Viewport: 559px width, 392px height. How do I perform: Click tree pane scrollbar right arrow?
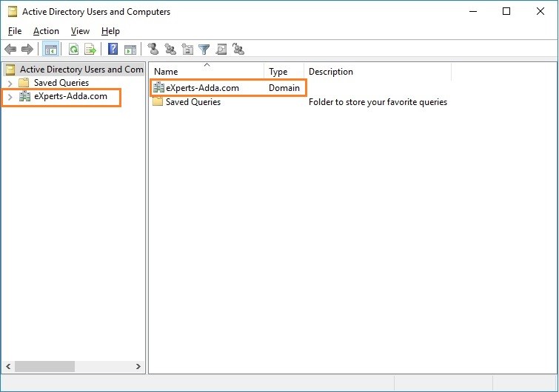[138, 366]
